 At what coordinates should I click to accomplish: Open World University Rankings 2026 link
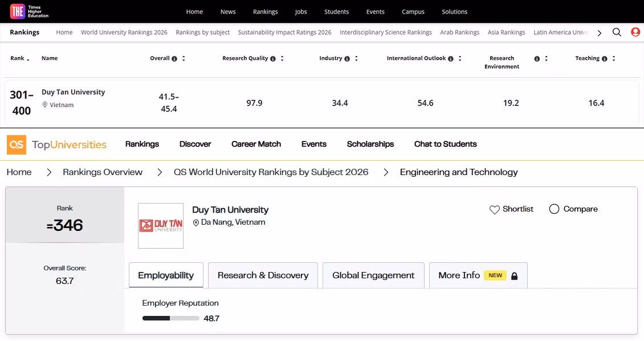coord(124,32)
